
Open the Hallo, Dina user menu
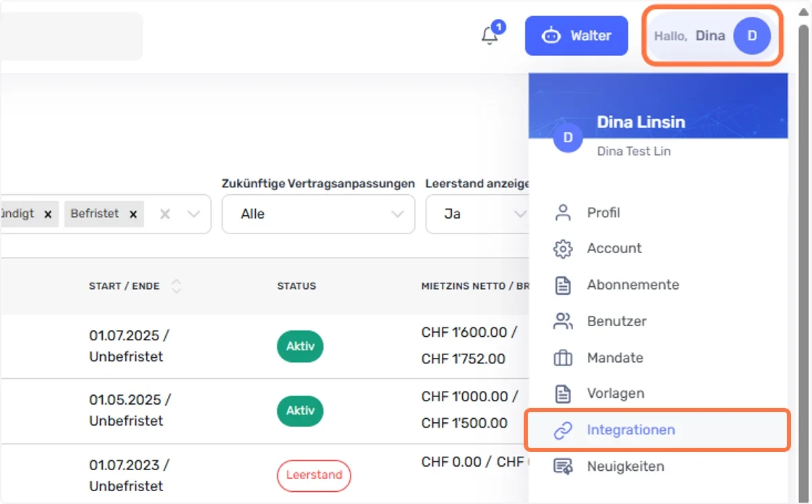pyautogui.click(x=712, y=36)
